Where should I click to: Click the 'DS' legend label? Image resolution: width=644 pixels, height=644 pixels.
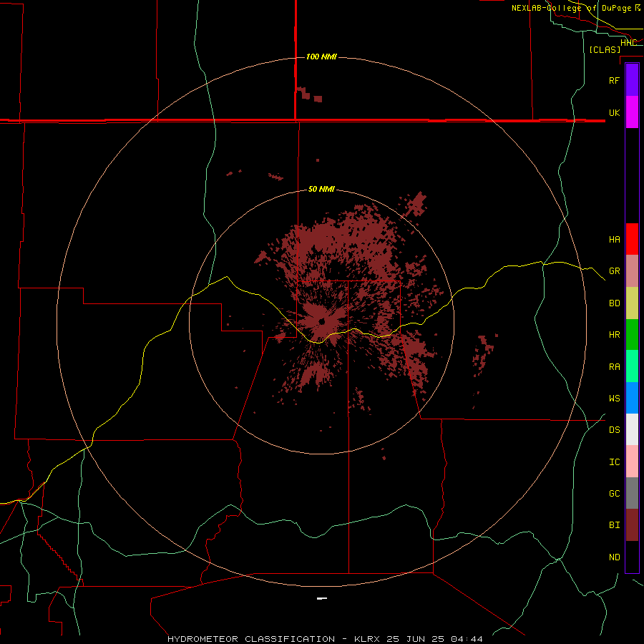[614, 430]
